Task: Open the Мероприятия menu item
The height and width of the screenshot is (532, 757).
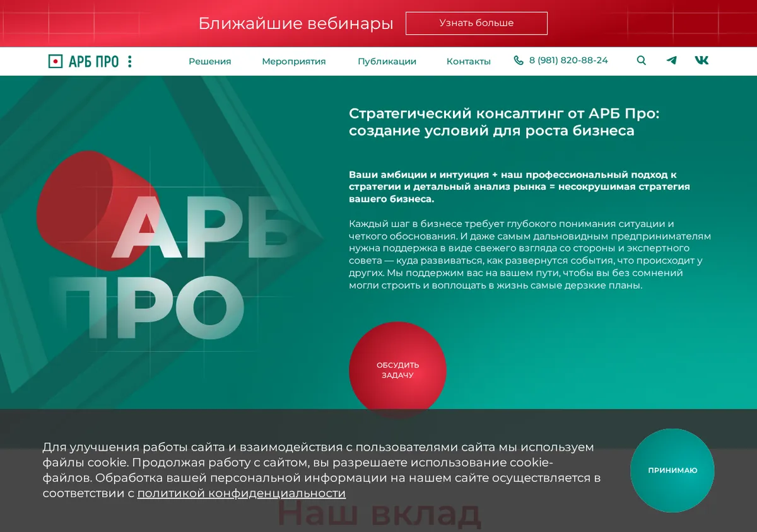Action: (294, 61)
